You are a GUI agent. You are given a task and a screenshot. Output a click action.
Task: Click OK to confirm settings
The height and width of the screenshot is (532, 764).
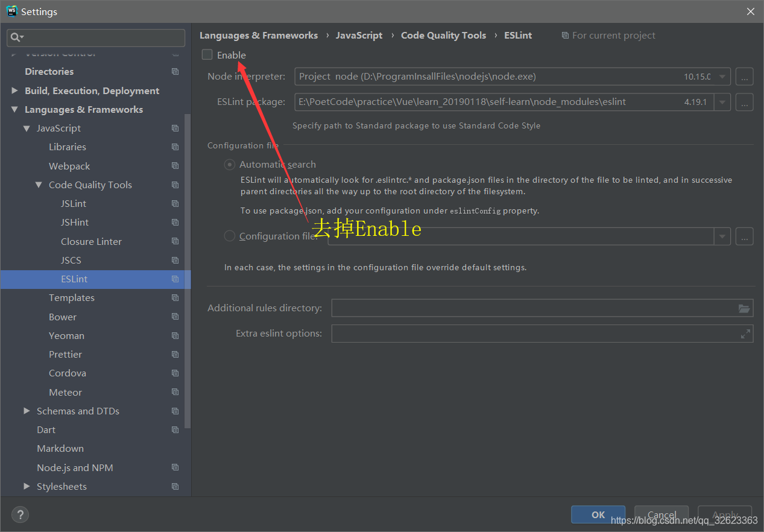coord(598,515)
